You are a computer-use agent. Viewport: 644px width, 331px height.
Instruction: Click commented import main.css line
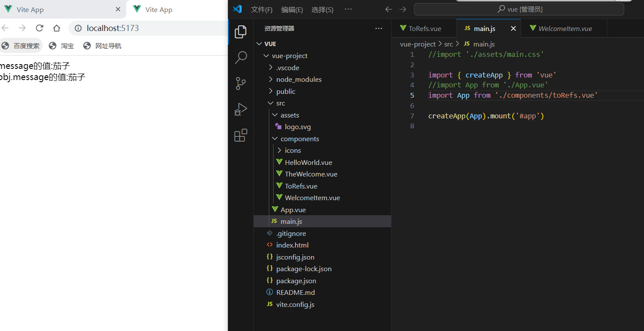click(x=486, y=55)
